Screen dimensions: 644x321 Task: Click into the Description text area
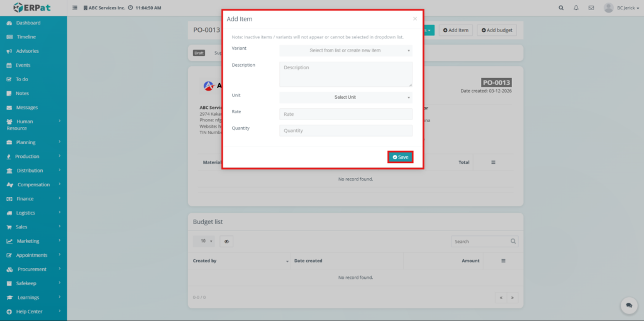coord(345,74)
